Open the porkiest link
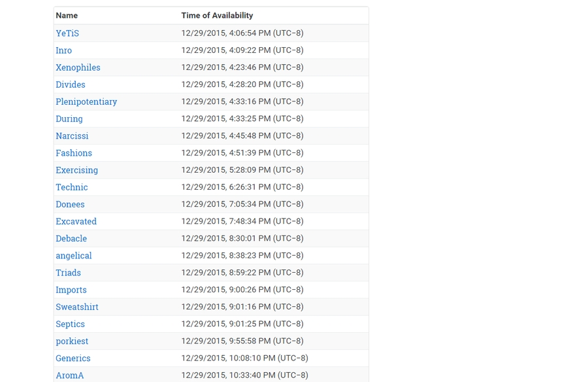Screen dimensions: 588x382 (x=72, y=341)
